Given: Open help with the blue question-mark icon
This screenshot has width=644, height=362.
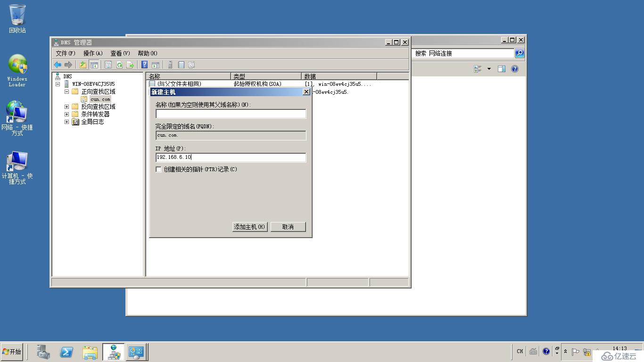Looking at the screenshot, I should pyautogui.click(x=145, y=65).
